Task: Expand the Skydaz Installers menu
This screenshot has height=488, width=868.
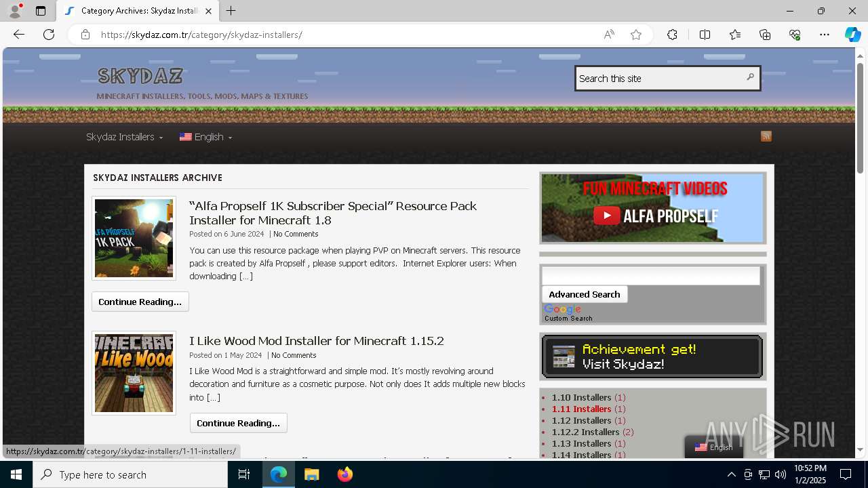Action: [124, 137]
